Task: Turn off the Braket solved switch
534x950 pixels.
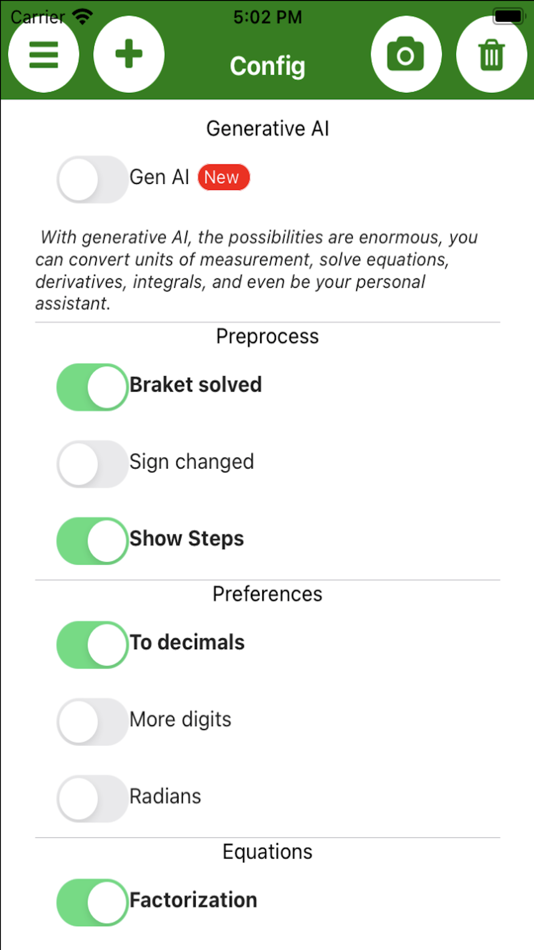Action: (93, 387)
